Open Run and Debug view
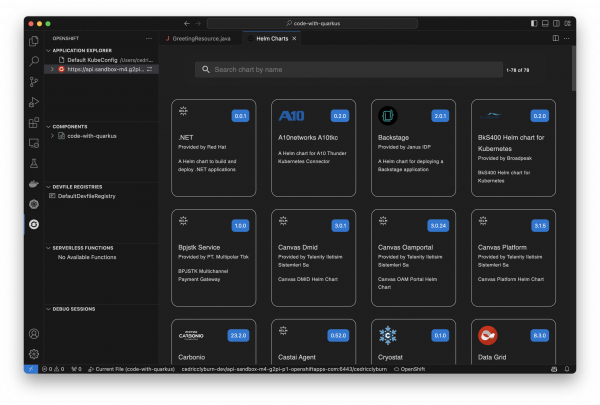 tap(34, 102)
